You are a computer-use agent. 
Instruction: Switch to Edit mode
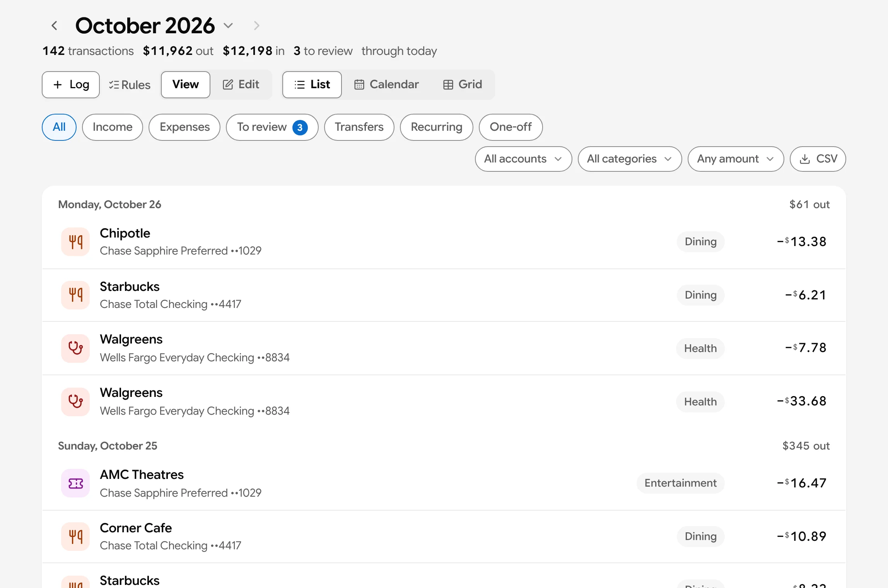coord(241,85)
